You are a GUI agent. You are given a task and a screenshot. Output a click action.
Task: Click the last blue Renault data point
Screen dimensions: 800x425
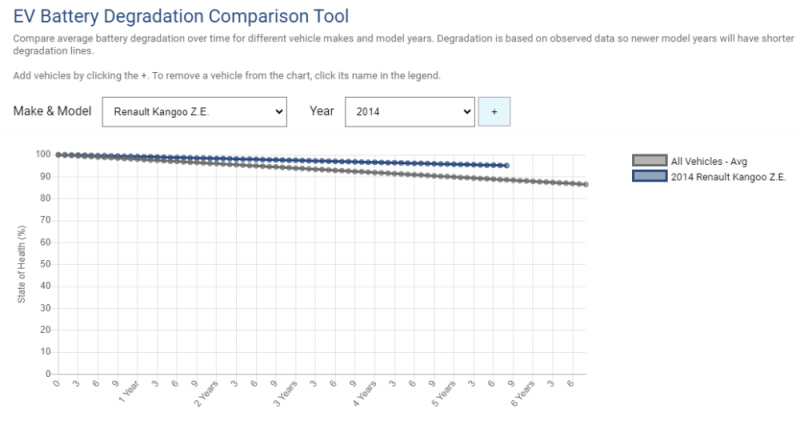507,165
